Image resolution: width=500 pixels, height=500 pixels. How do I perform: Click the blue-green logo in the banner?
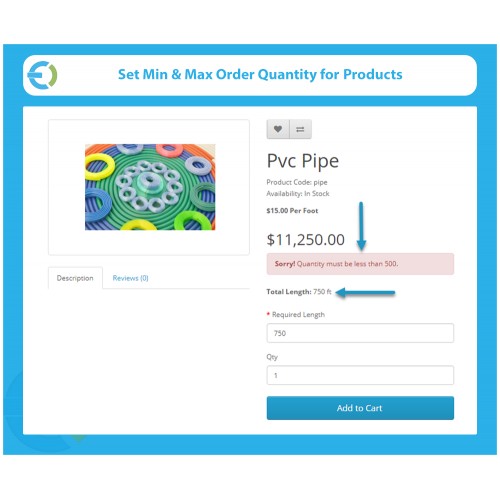pyautogui.click(x=42, y=75)
